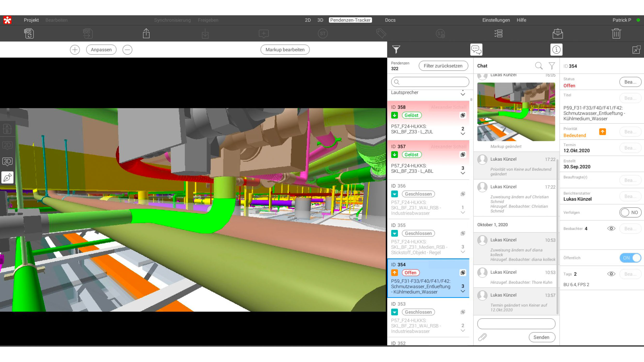Screen dimensions: 644x362
Task: Click the trash delete icon
Action: click(x=616, y=33)
